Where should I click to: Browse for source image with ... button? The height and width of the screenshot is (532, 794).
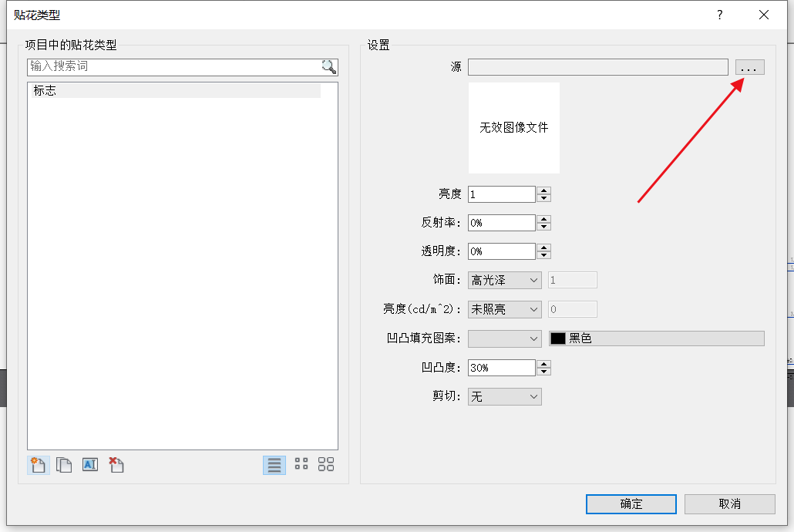pos(749,67)
